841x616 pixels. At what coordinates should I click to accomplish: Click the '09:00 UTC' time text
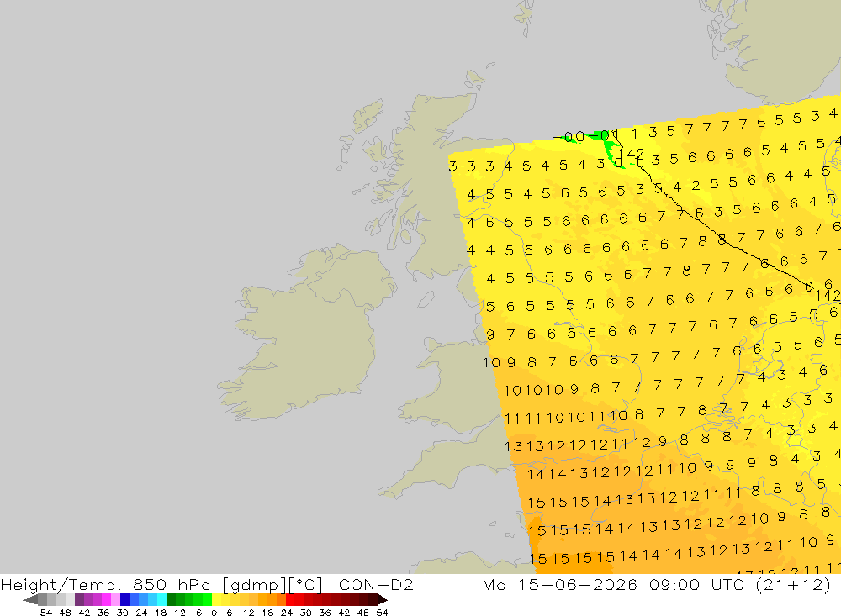tap(698, 584)
